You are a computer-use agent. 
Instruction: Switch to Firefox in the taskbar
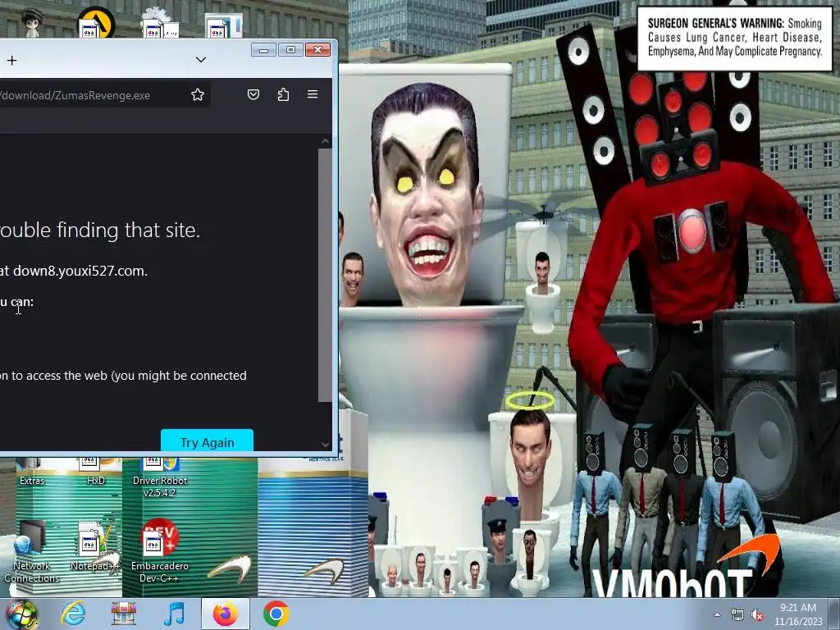[x=226, y=614]
